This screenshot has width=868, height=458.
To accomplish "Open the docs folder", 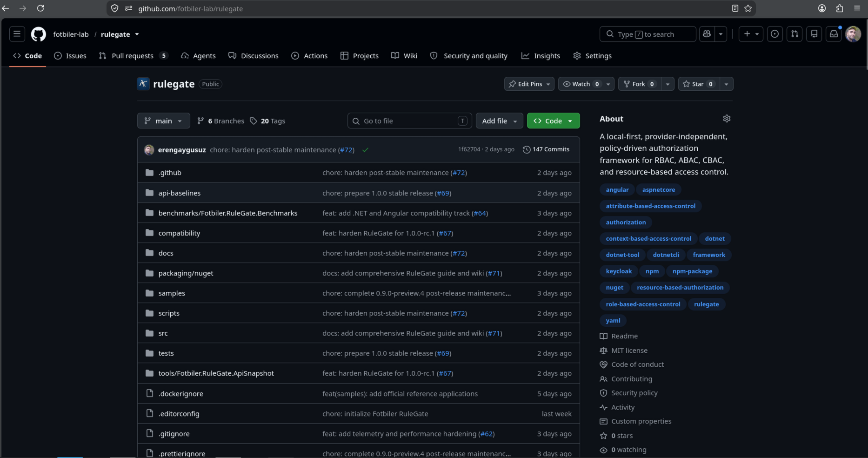I will [x=166, y=253].
